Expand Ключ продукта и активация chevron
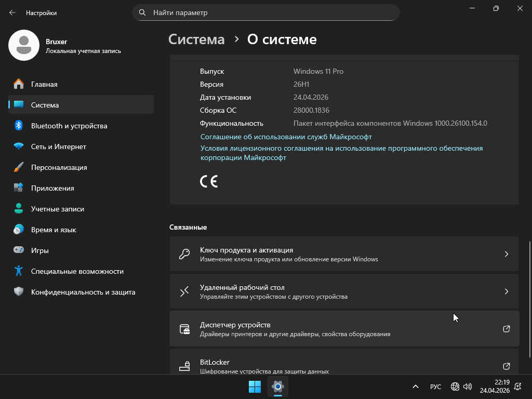This screenshot has height=399, width=532. click(506, 254)
